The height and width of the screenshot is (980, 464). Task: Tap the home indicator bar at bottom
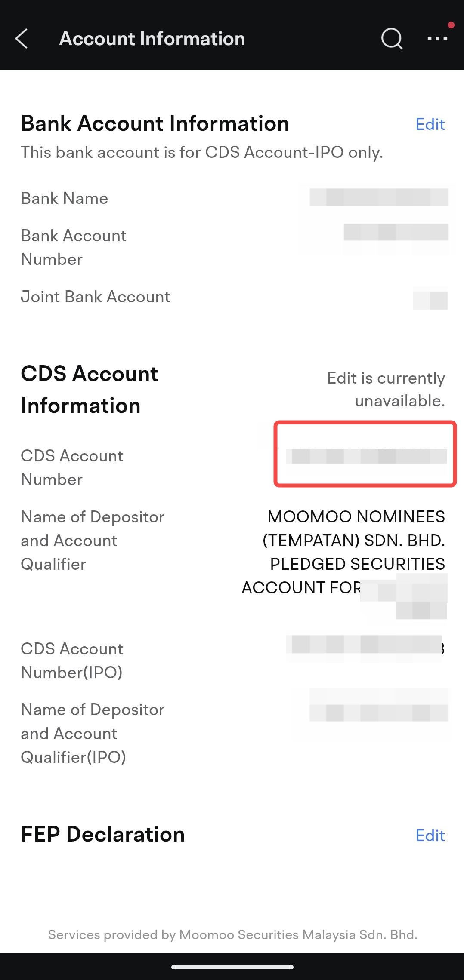232,967
